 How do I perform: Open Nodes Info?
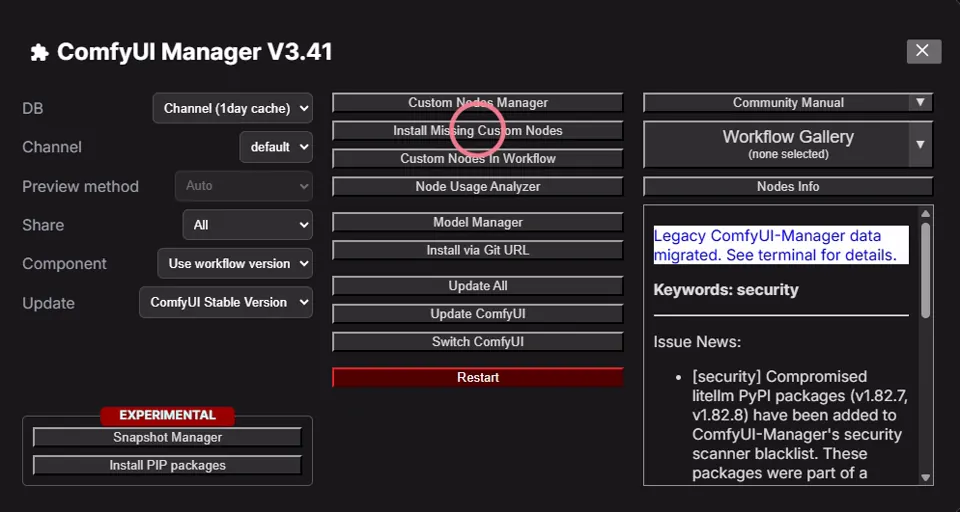click(x=788, y=187)
